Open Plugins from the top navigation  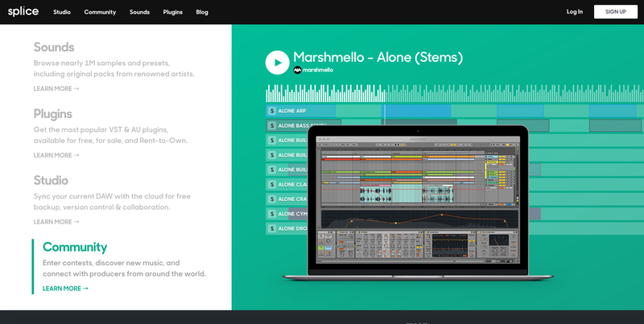pos(172,12)
